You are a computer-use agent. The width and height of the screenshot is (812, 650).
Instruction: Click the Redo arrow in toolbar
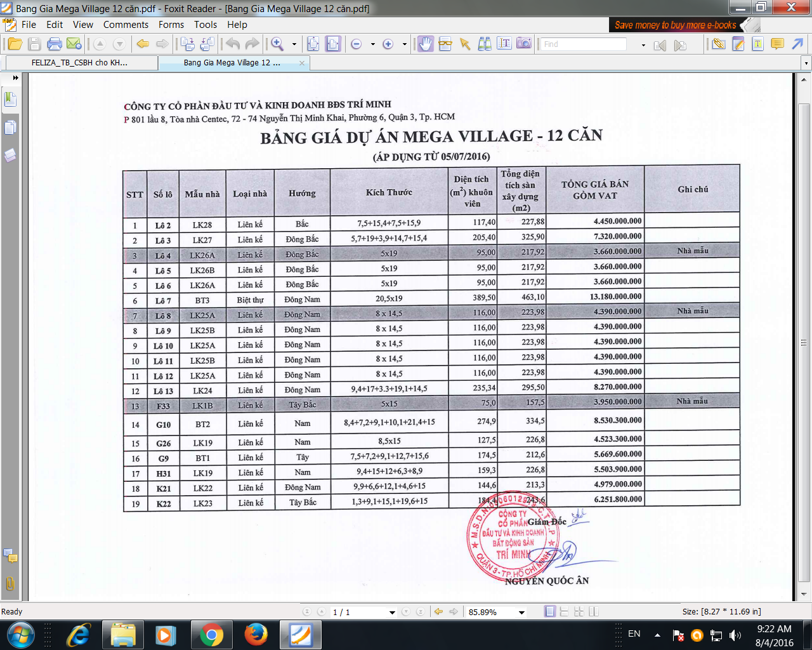(252, 44)
